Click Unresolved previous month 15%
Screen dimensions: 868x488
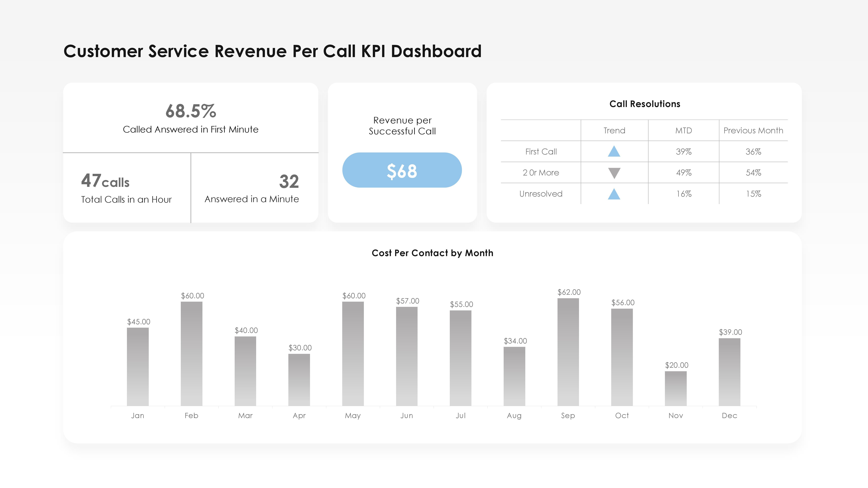tap(753, 194)
